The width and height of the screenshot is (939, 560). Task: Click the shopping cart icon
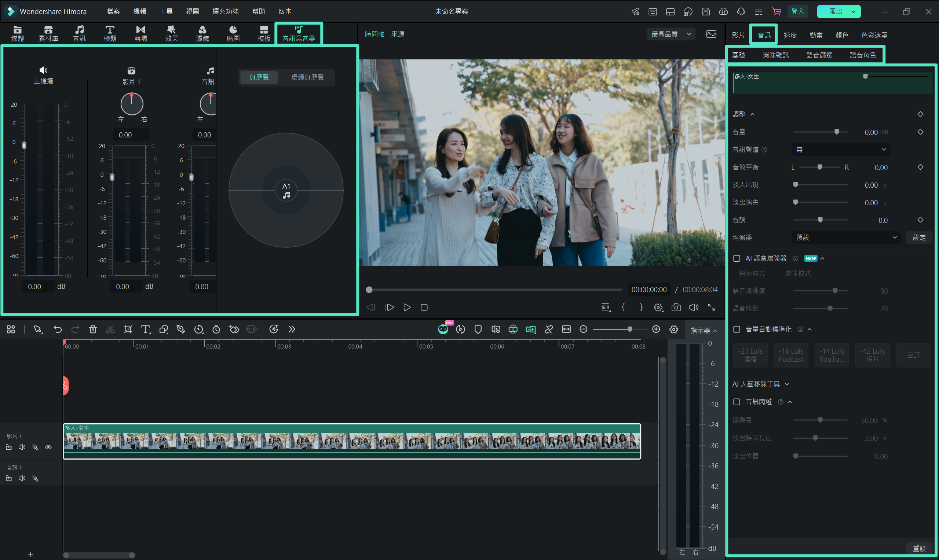click(x=777, y=12)
